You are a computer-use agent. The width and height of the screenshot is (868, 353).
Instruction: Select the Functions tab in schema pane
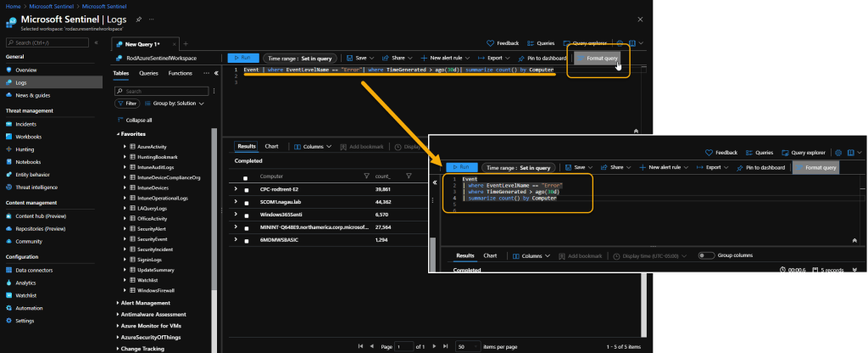181,73
